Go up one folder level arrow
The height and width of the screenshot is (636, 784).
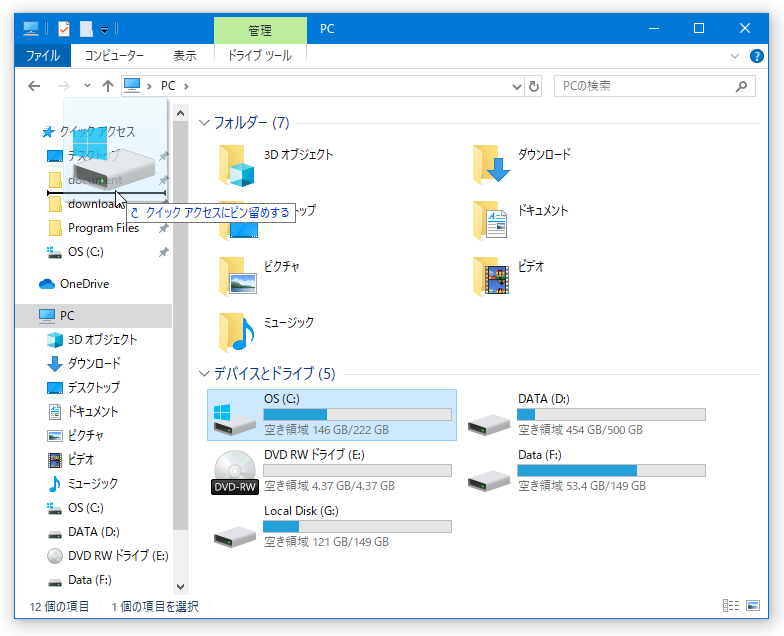pyautogui.click(x=108, y=86)
